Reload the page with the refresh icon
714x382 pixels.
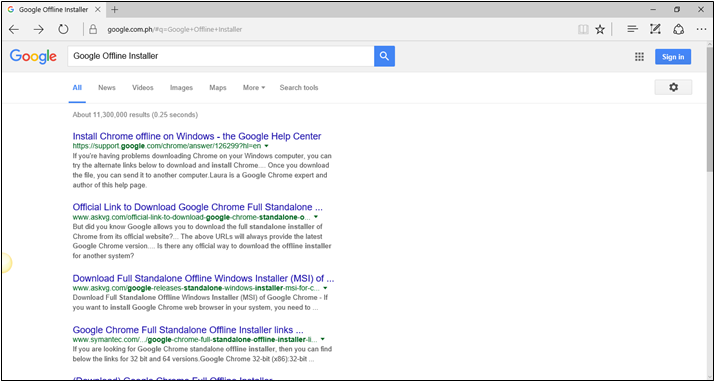tap(63, 30)
